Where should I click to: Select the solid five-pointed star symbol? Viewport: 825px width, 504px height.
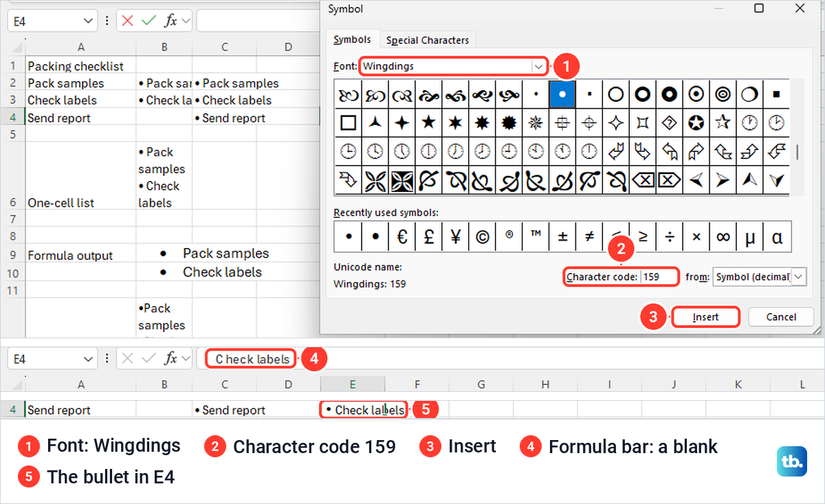(x=428, y=122)
